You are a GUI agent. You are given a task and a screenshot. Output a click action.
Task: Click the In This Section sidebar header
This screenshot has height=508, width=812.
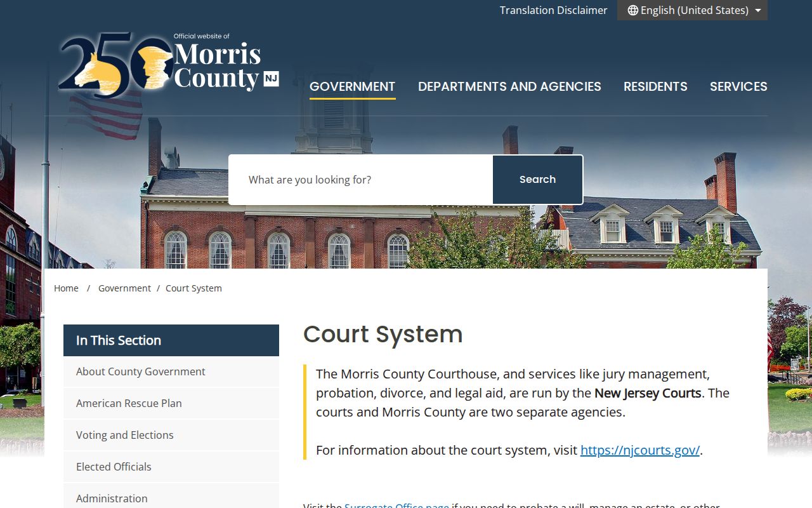coord(171,340)
